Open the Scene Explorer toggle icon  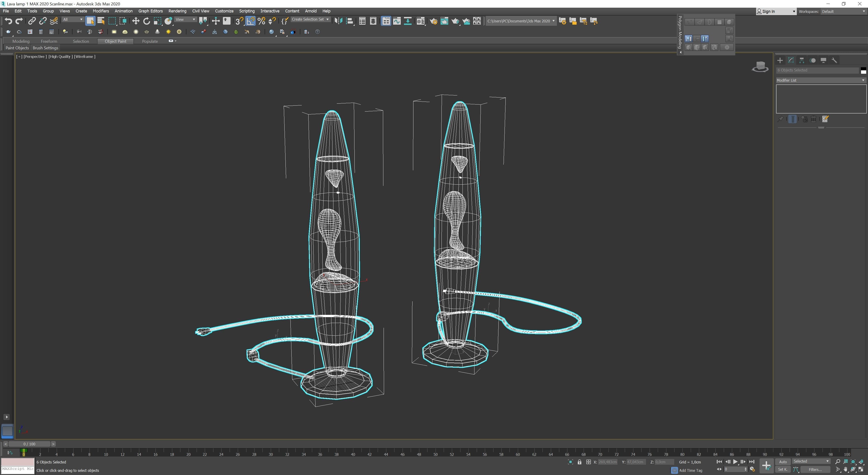tap(362, 21)
